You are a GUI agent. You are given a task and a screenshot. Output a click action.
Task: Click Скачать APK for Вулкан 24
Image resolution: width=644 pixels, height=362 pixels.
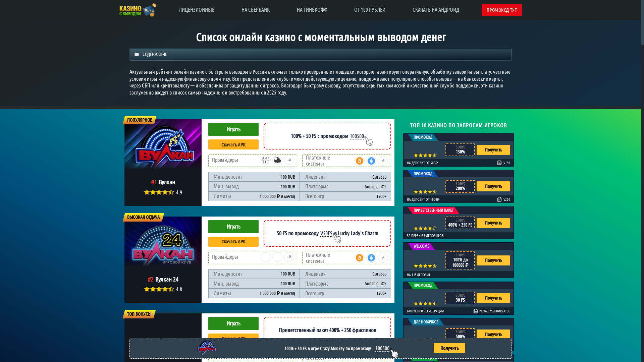point(233,242)
